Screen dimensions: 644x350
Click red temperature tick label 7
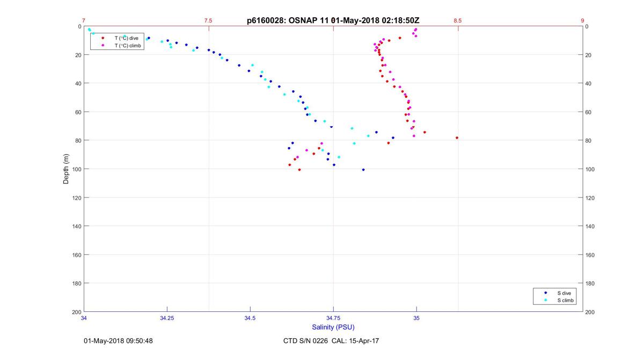pos(84,21)
